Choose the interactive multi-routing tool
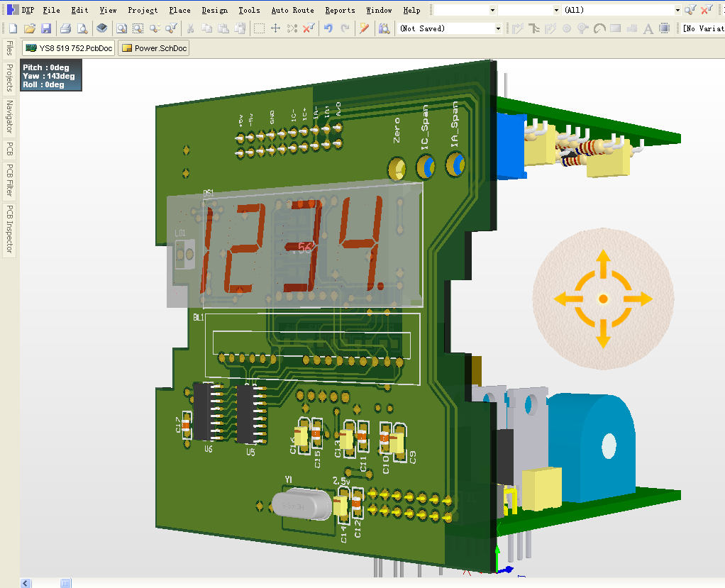The width and height of the screenshot is (725, 588). 534,28
